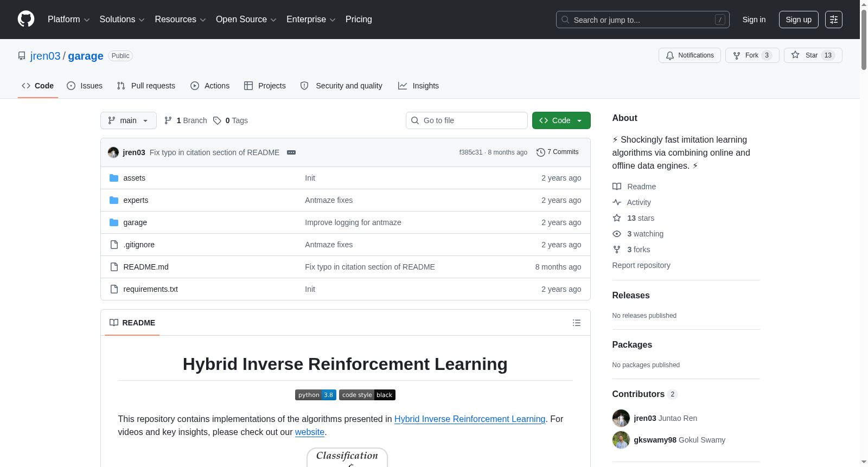This screenshot has width=868, height=467.
Task: Open Notifications sign-in button
Action: [690, 55]
